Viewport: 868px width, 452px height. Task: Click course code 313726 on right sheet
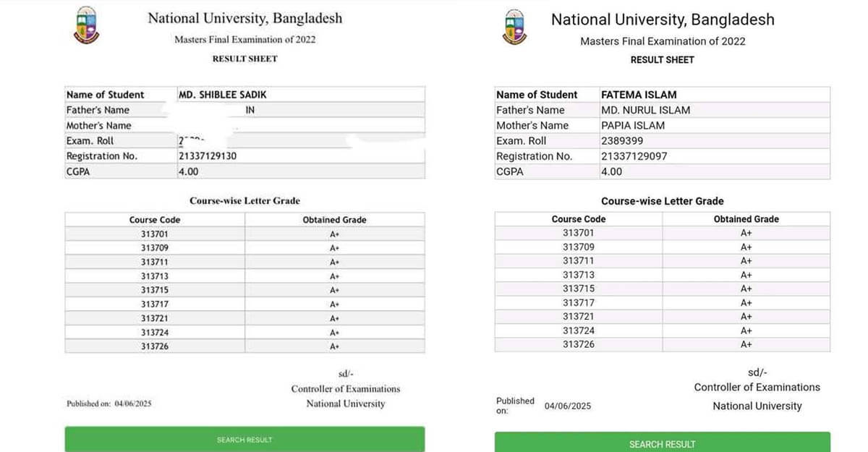[x=579, y=344]
